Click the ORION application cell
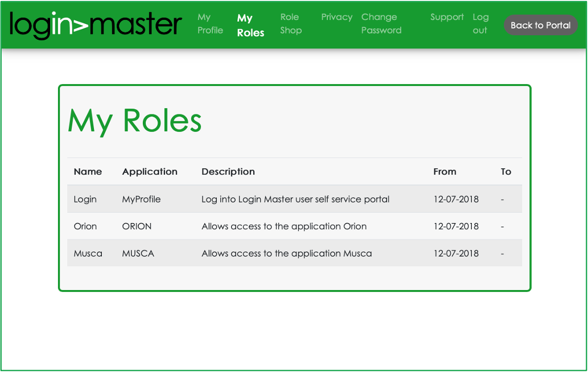The width and height of the screenshot is (588, 372). [137, 226]
